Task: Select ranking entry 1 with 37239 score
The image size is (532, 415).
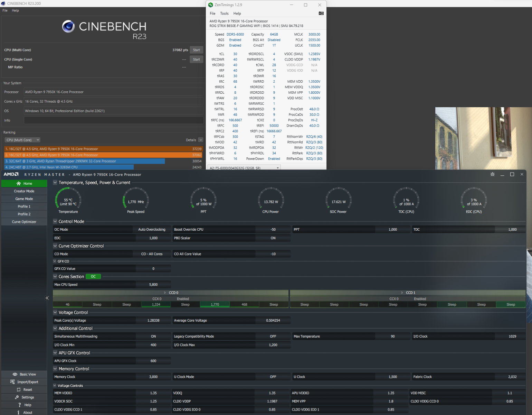Action: 104,149
